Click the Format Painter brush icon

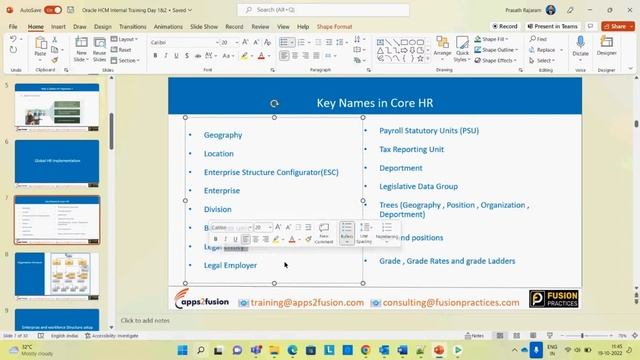[55, 60]
